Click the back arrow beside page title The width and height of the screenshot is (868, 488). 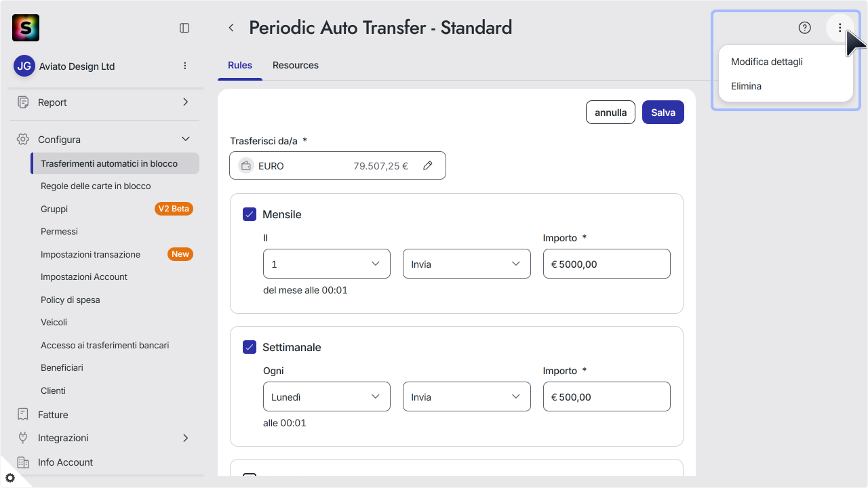point(231,28)
